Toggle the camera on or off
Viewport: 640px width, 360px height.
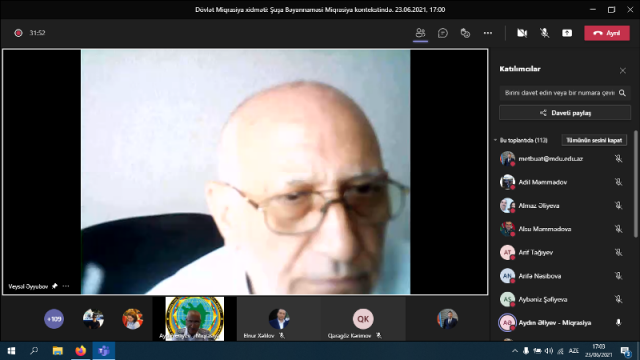coord(522,33)
